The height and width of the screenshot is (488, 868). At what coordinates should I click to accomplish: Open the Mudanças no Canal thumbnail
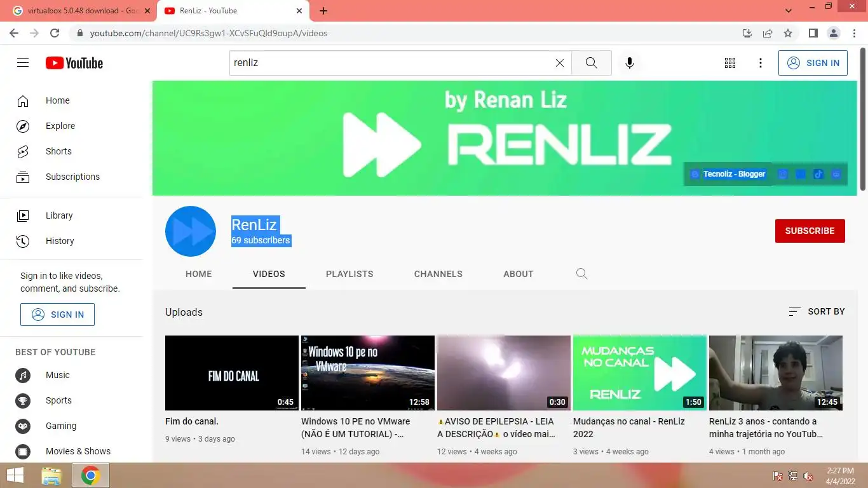point(640,373)
